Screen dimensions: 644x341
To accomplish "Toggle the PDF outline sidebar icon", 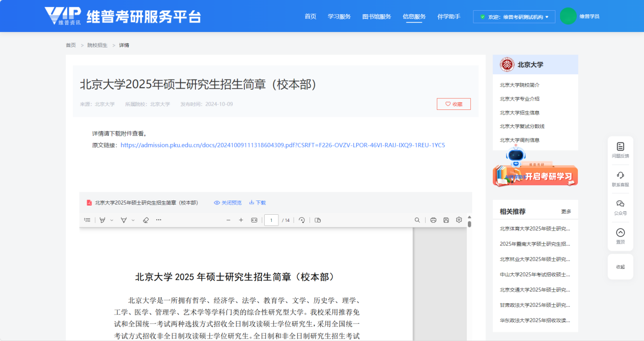I will click(x=88, y=220).
